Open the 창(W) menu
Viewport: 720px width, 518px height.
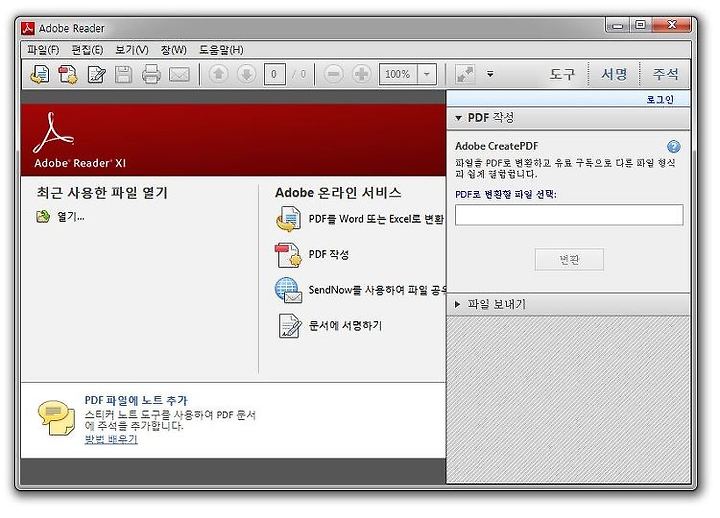[174, 50]
